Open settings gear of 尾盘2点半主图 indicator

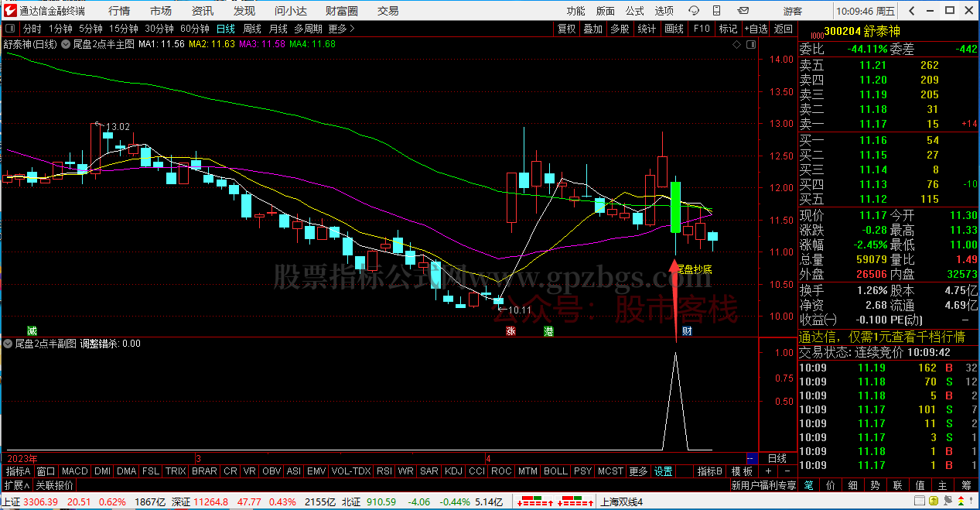coord(66,44)
